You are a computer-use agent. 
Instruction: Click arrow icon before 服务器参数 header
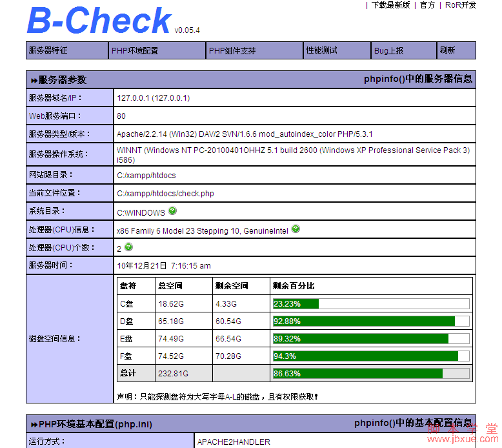(x=34, y=81)
